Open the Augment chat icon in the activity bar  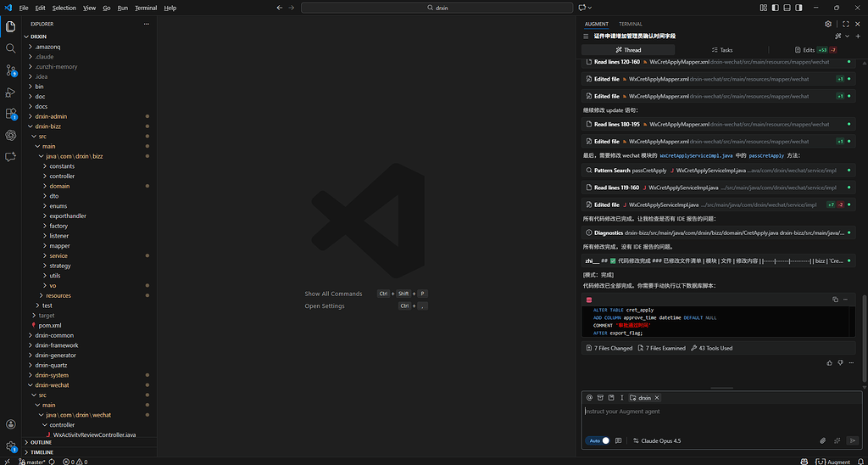[x=10, y=157]
